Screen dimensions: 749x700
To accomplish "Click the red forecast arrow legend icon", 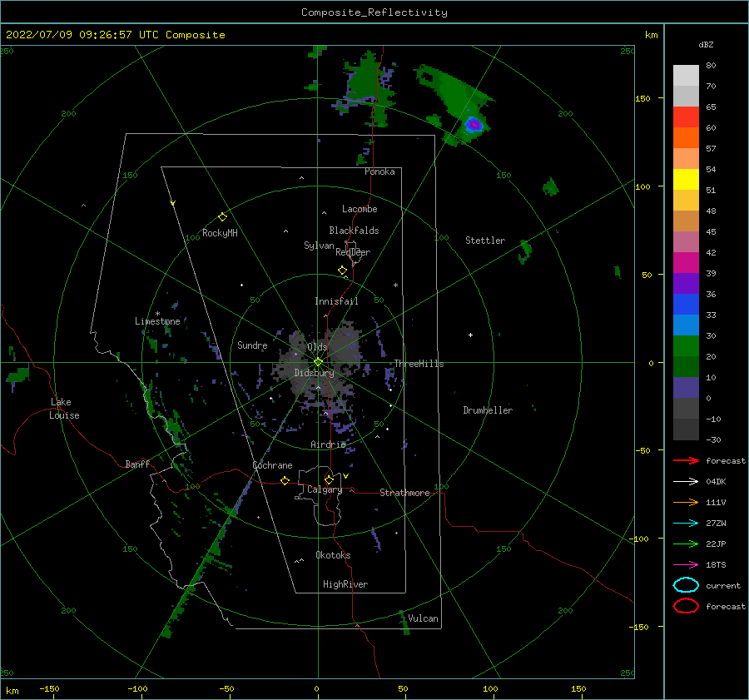I will (686, 460).
